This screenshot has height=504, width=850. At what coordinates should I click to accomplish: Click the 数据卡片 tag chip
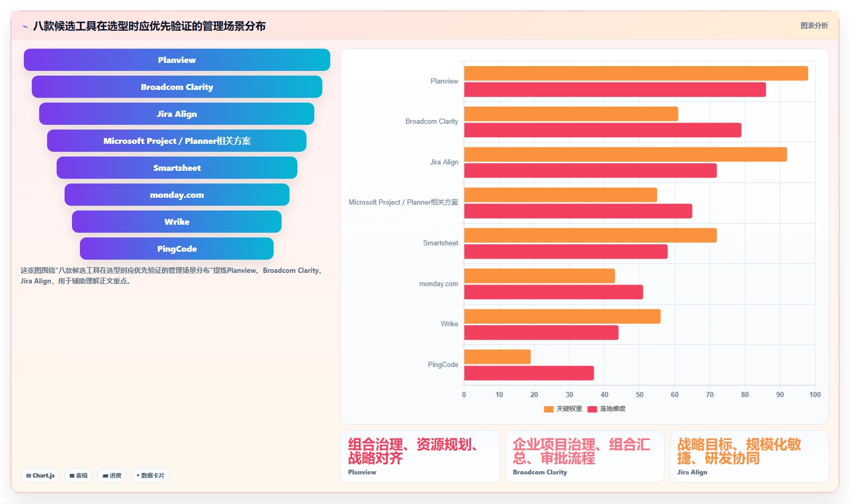click(150, 475)
